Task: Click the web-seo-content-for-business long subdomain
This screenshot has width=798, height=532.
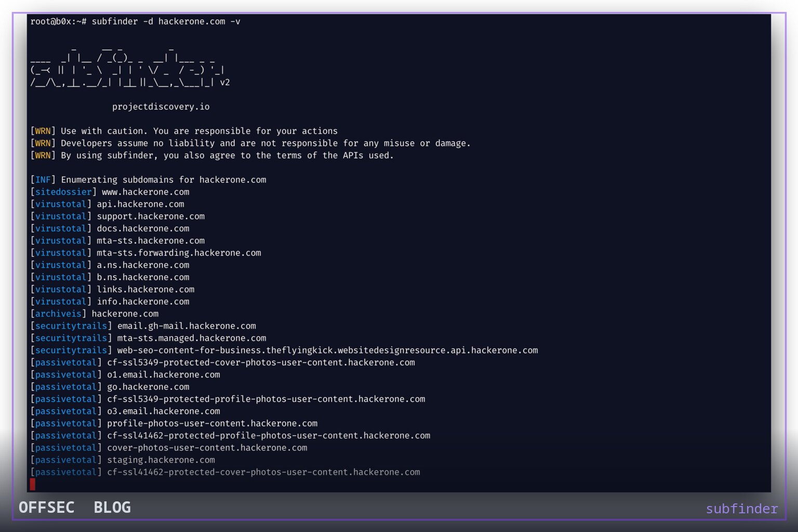Action: (328, 351)
